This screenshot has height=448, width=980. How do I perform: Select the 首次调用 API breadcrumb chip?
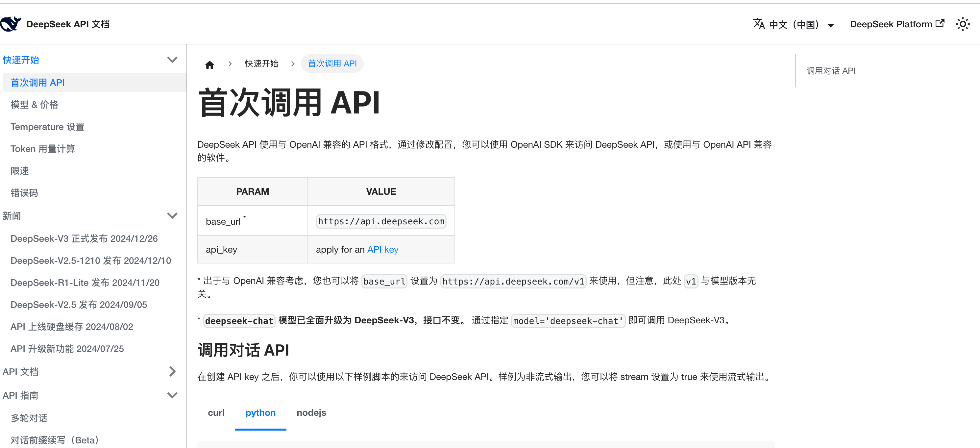pyautogui.click(x=332, y=63)
